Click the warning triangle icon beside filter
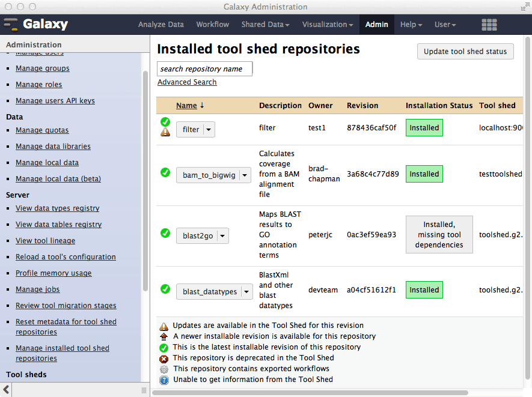This screenshot has height=397, width=532. coord(165,133)
